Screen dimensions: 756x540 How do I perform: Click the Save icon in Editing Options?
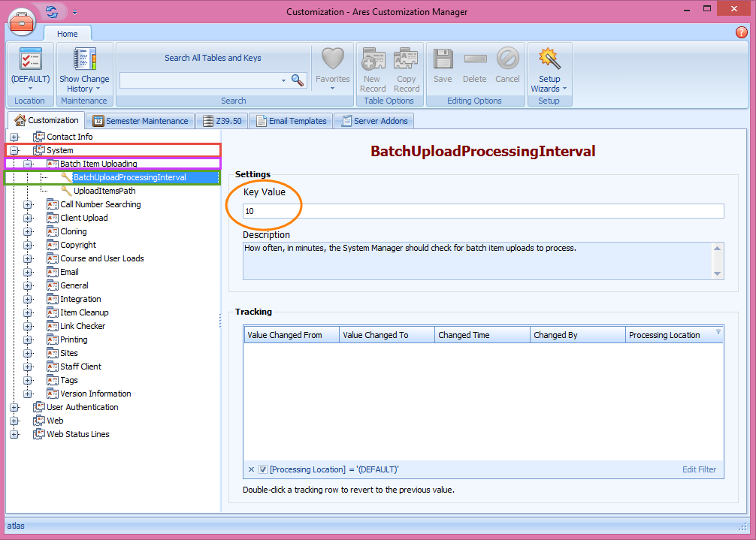coord(443,64)
